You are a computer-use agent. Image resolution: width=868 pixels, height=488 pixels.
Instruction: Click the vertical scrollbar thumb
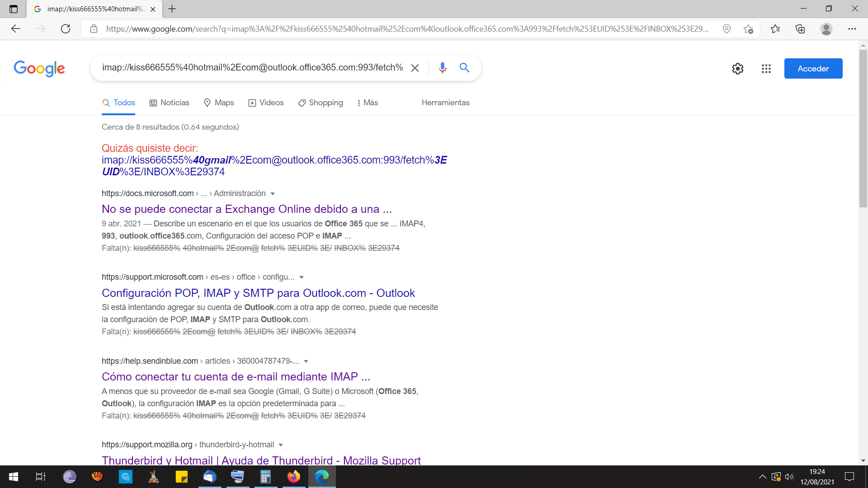(863, 128)
